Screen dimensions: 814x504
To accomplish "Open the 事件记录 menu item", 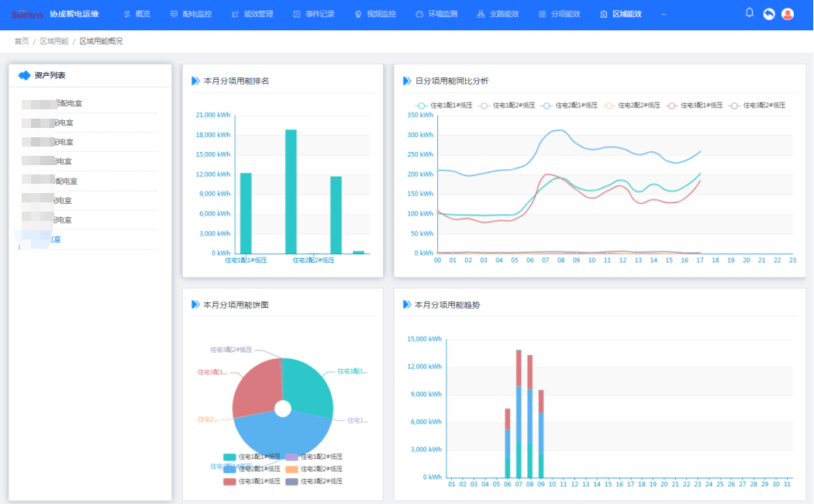I will (314, 14).
